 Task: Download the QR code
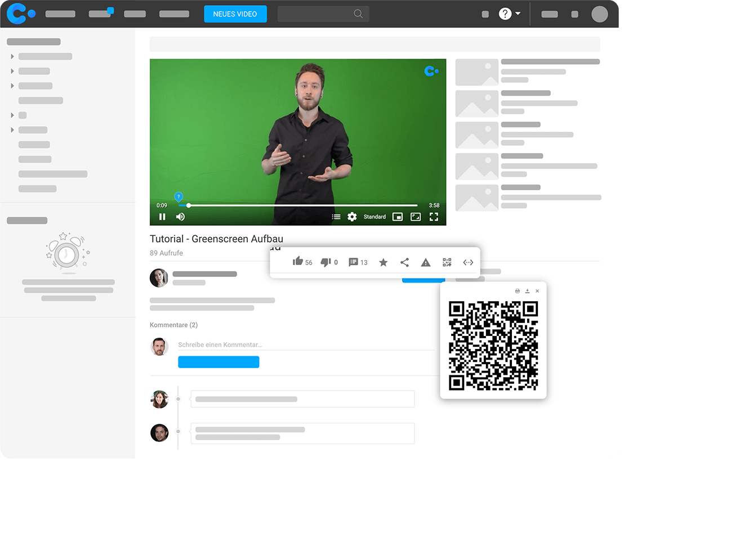[527, 291]
